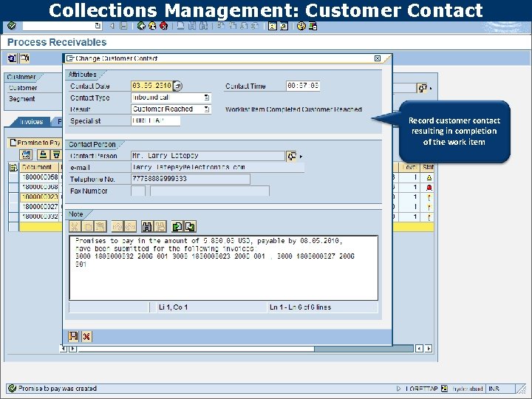Click the 'Promise to pay was created' status message

click(x=58, y=389)
